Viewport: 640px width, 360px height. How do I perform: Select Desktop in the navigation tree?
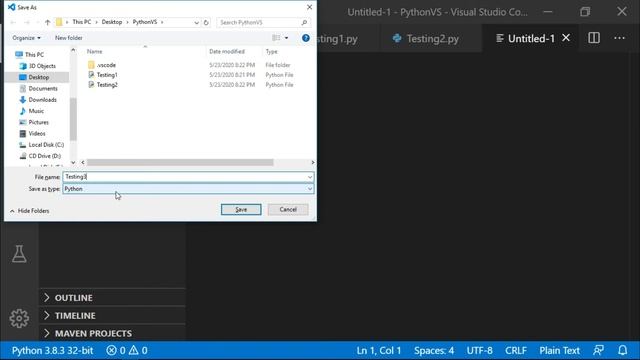click(x=38, y=77)
